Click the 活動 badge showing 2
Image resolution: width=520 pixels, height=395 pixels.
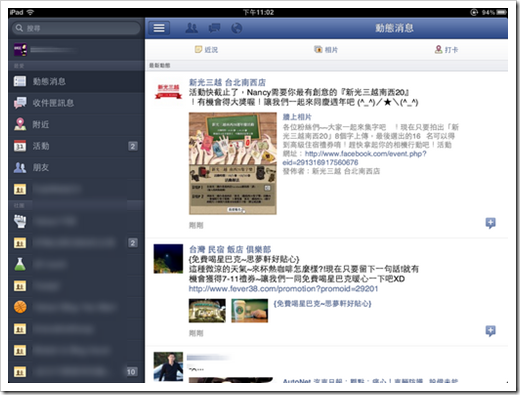(133, 146)
